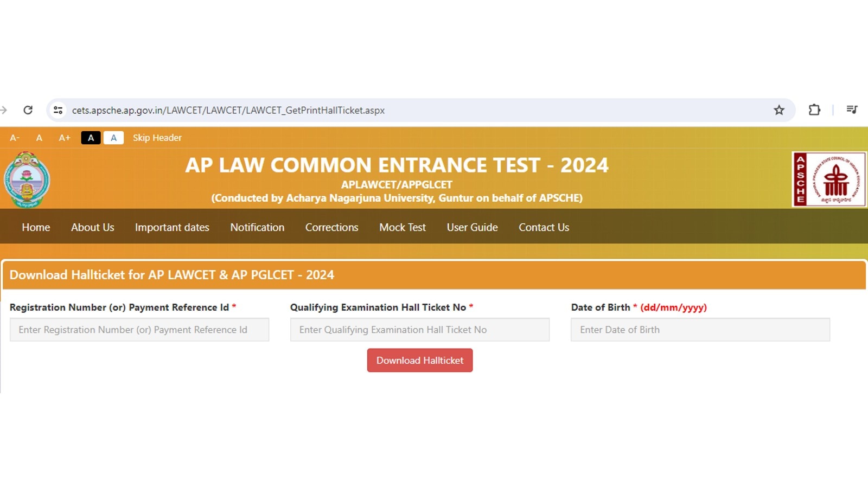
Task: Switch to white standard theme swatch
Action: tap(113, 138)
